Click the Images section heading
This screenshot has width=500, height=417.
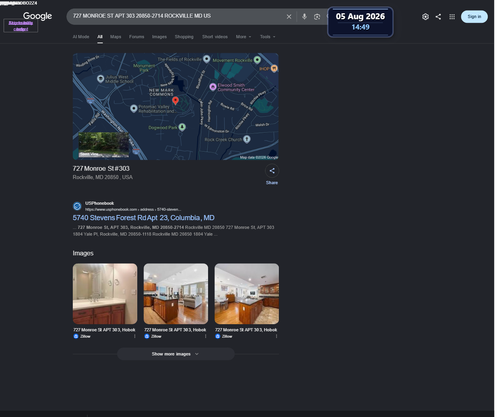83,253
